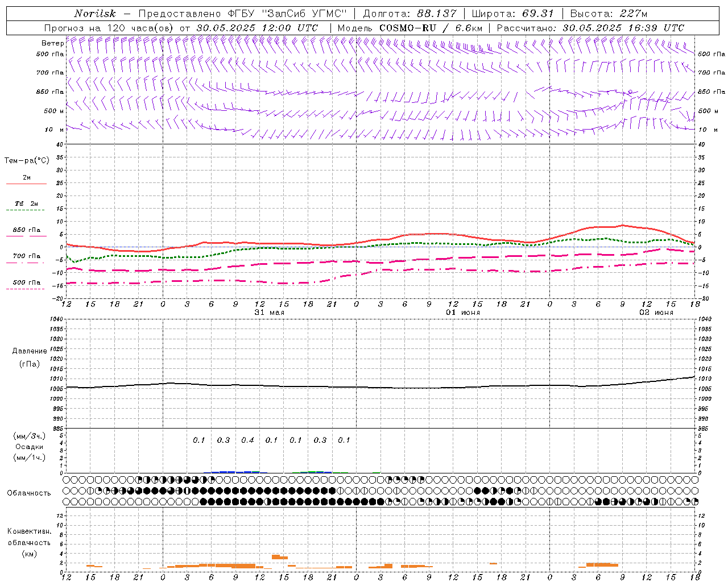The height and width of the screenshot is (582, 728).
Task: Select the "Прогноз на 120 часа(ов)" text
Action: [109, 28]
